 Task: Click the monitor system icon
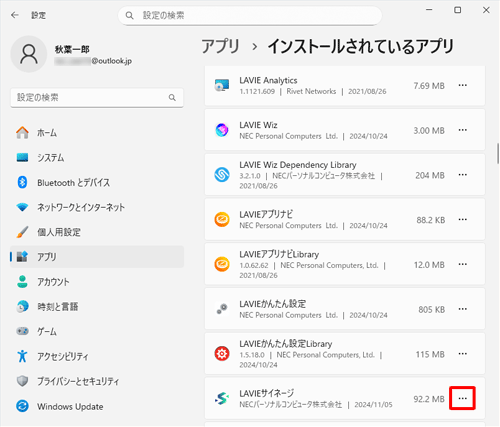pyautogui.click(x=22, y=157)
